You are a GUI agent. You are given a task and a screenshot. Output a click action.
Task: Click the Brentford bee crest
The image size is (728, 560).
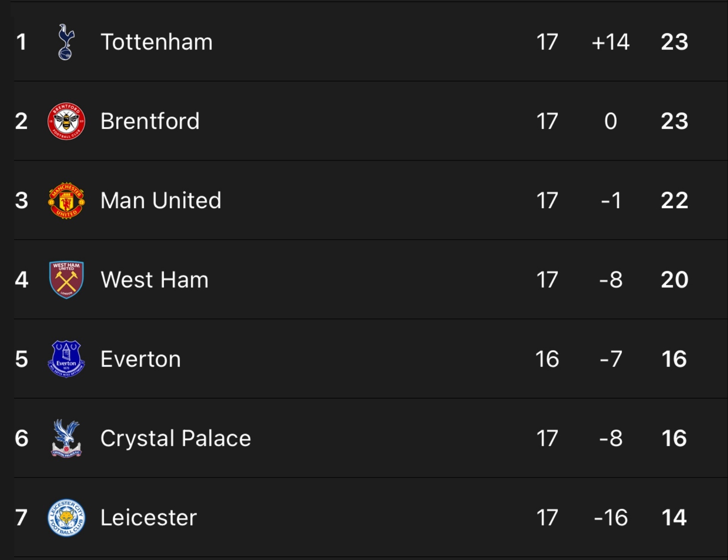pyautogui.click(x=66, y=121)
